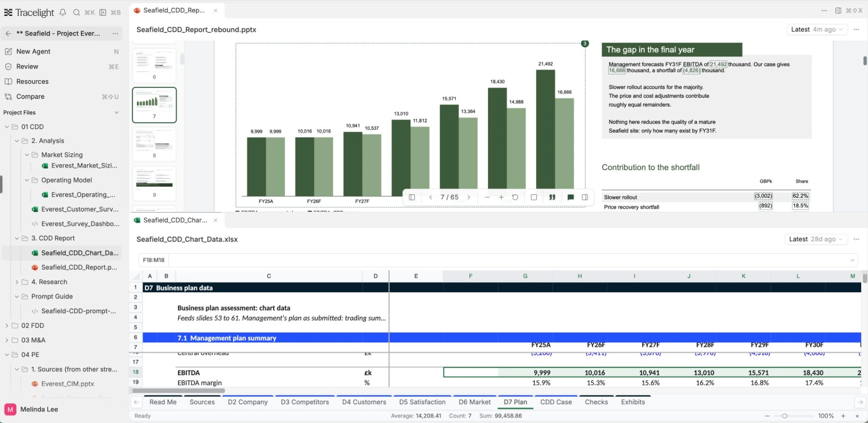Expand the 4. Research folder
The image size is (868, 423).
[17, 282]
